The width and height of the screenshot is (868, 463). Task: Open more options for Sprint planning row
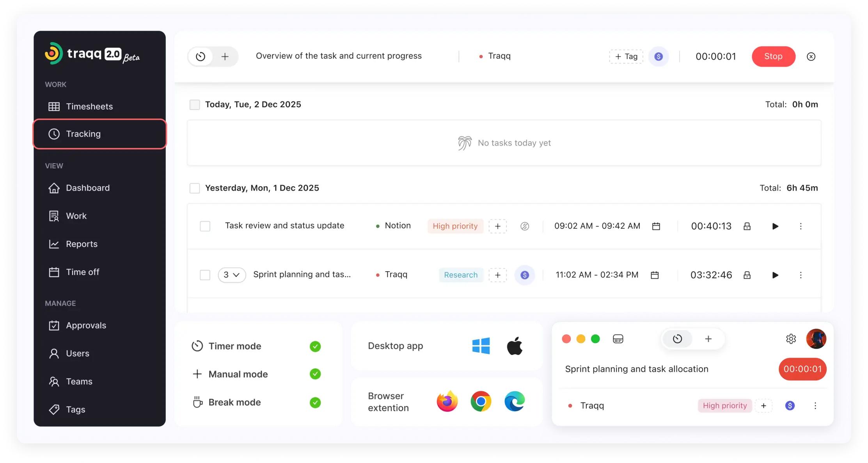point(801,275)
